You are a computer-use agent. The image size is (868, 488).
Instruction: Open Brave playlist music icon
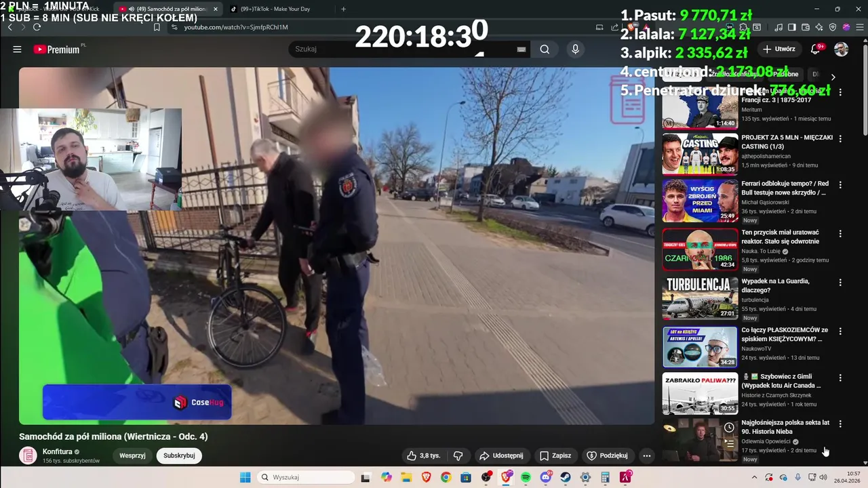[x=778, y=27]
